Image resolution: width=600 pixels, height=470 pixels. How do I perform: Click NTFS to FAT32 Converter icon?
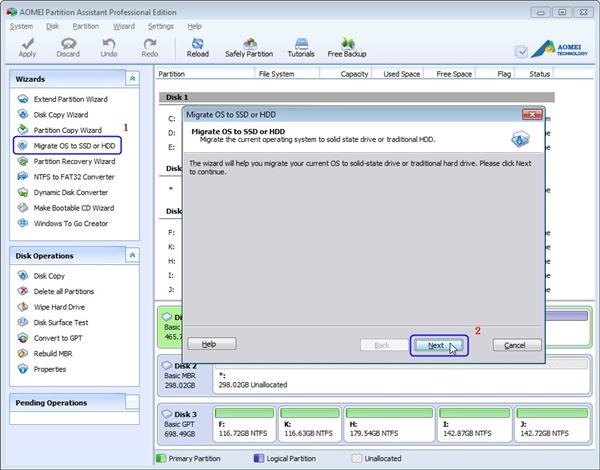point(23,176)
